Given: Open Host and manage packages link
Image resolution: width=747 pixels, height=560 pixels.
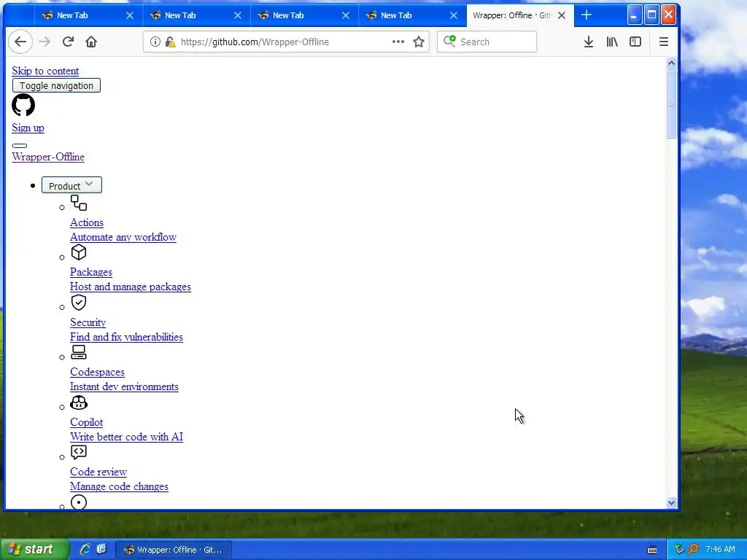Looking at the screenshot, I should coord(131,287).
